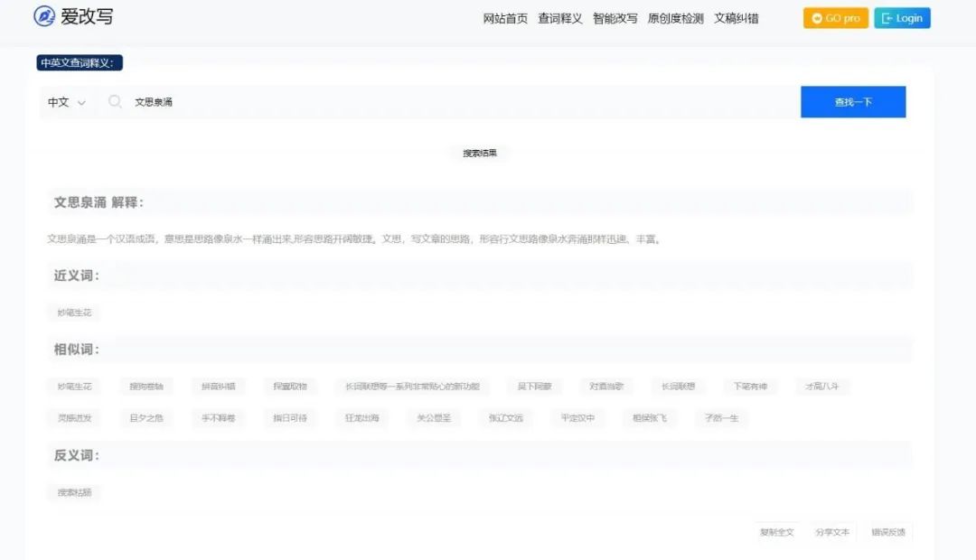Click the 下笔有神 similar word tag
The image size is (976, 560).
tap(750, 387)
